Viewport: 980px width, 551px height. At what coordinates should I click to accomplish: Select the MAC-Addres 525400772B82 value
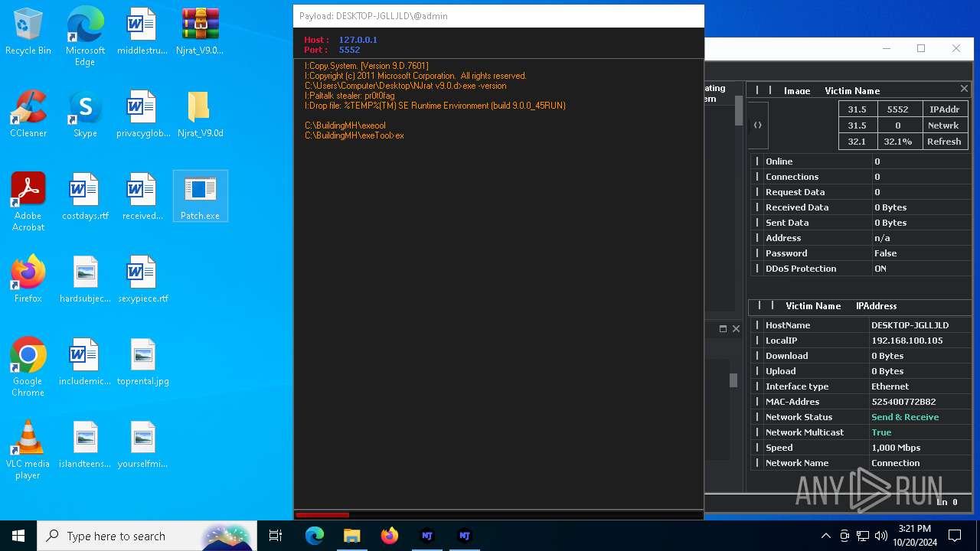point(903,402)
